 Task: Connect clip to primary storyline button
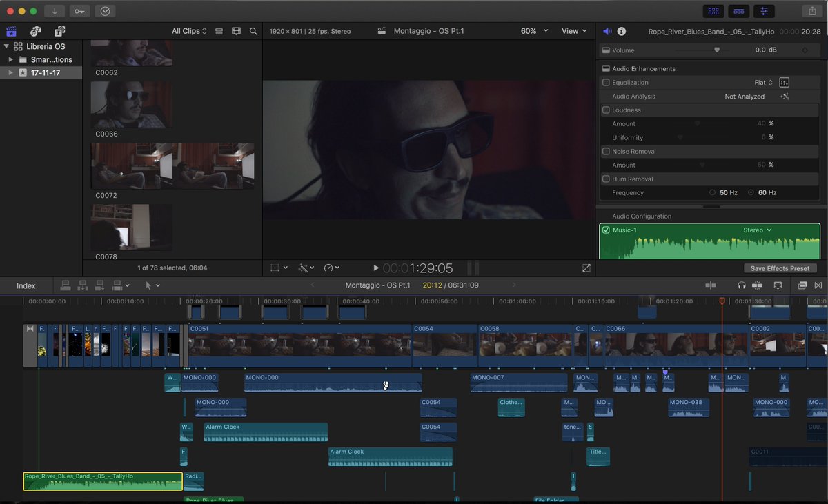[66, 285]
